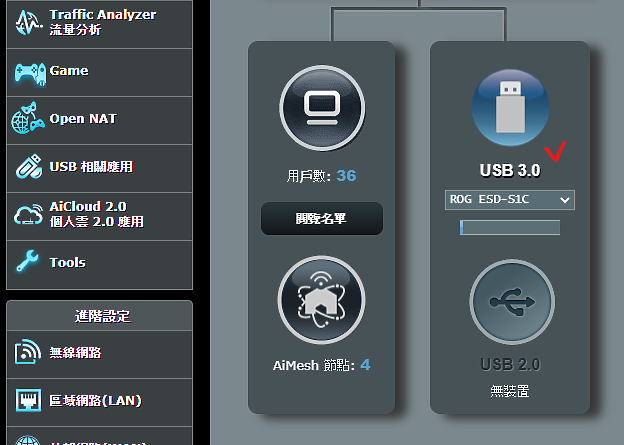
Task: Click the USB application icon in sidebar
Action: 27,167
